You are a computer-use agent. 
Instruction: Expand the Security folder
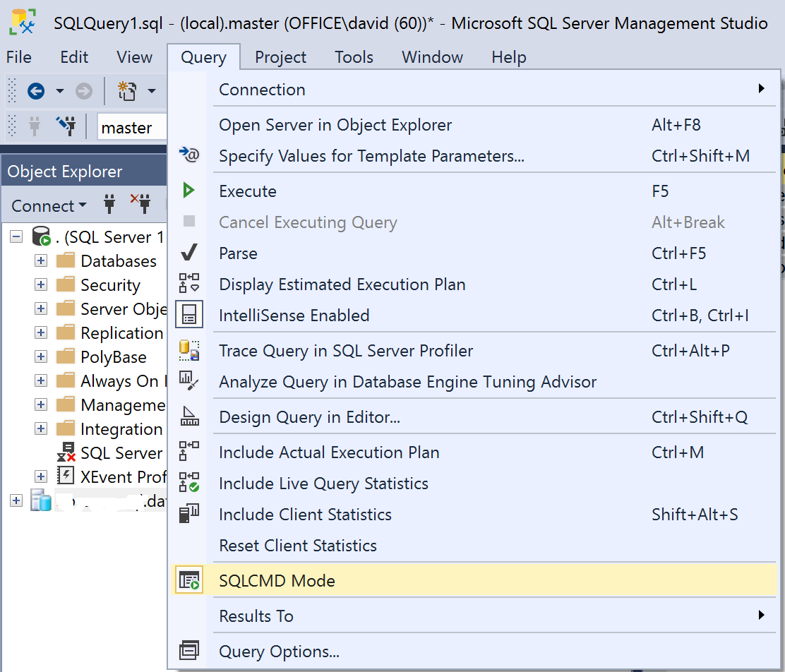coord(41,284)
